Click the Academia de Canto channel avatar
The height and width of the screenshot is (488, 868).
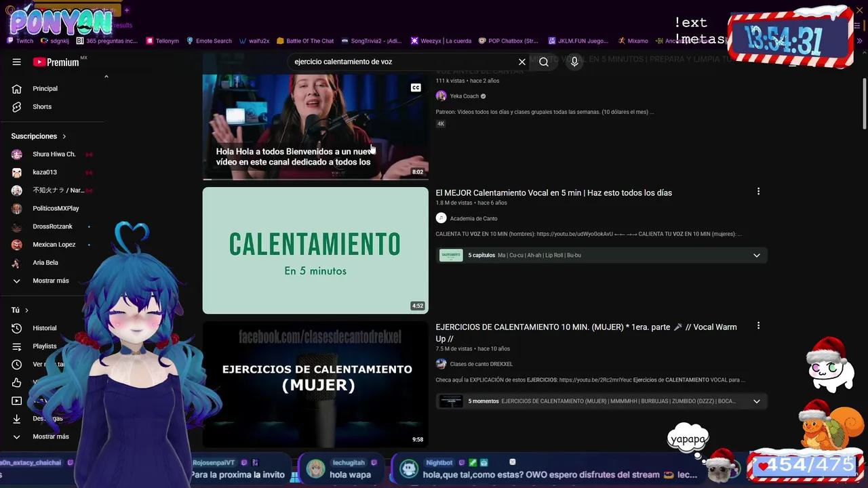pyautogui.click(x=441, y=218)
